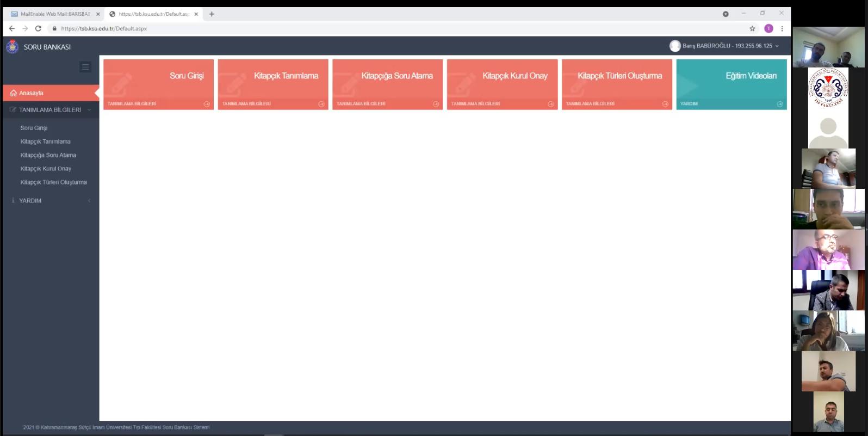Image resolution: width=868 pixels, height=436 pixels.
Task: Click arrow icon on Kitapçık Kurul Onay card
Action: [x=550, y=104]
